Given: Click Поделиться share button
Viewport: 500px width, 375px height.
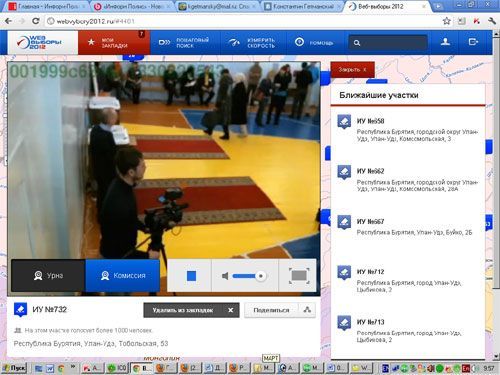Looking at the screenshot, I should click(x=271, y=310).
